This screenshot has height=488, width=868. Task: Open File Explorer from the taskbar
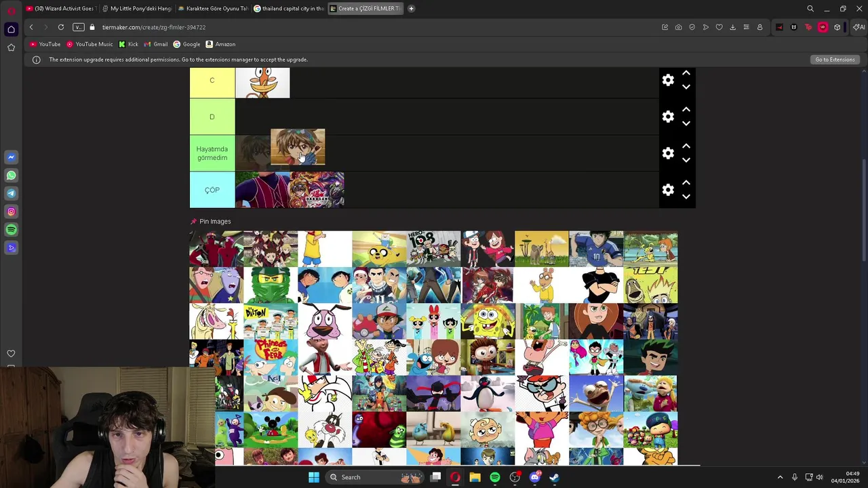click(475, 477)
